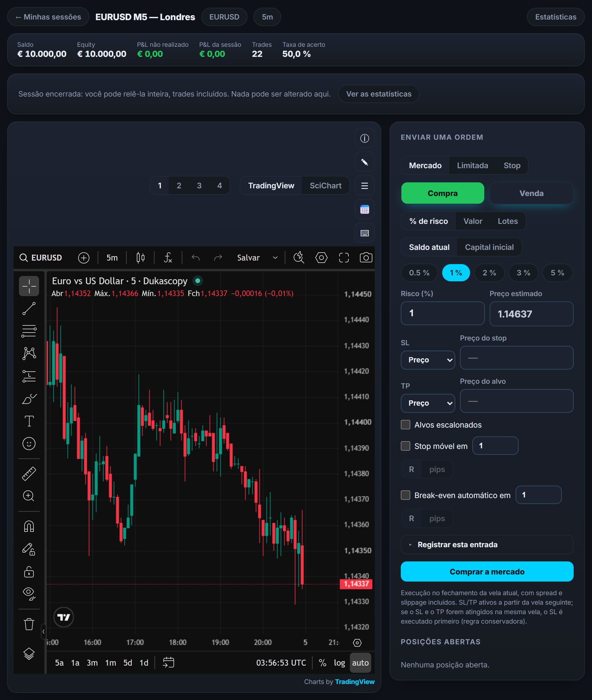Enable Alvos escalonados checkbox
Screen dimensions: 592x700
(406, 425)
